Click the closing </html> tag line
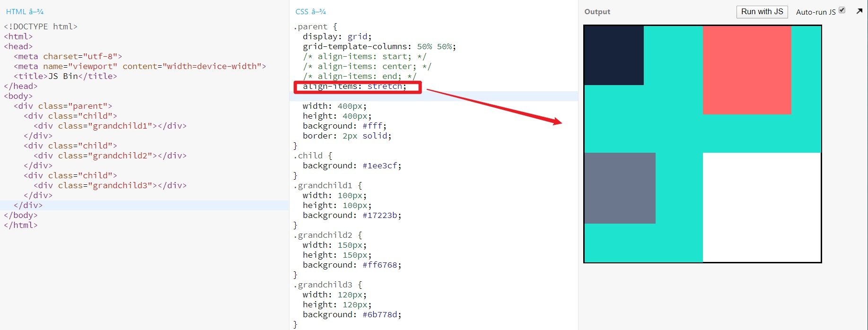 tap(21, 225)
